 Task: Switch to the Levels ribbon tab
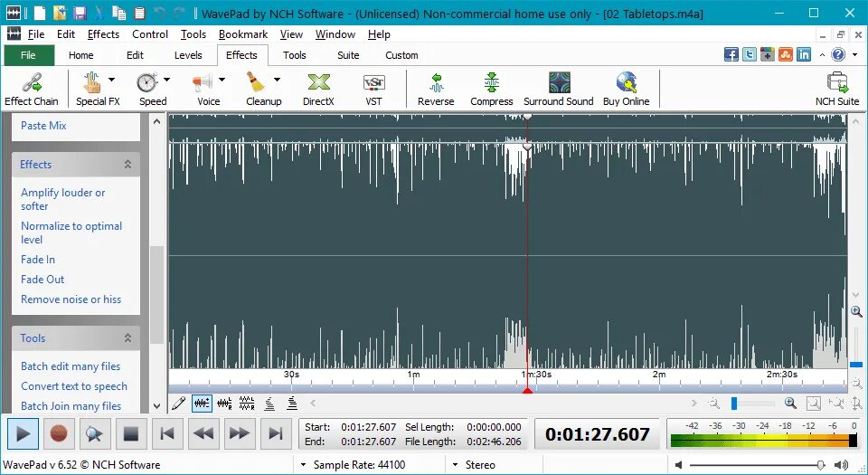188,55
